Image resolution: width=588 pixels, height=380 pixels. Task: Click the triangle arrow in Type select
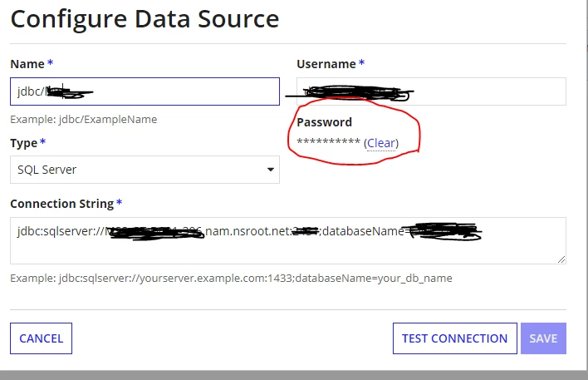(x=271, y=170)
